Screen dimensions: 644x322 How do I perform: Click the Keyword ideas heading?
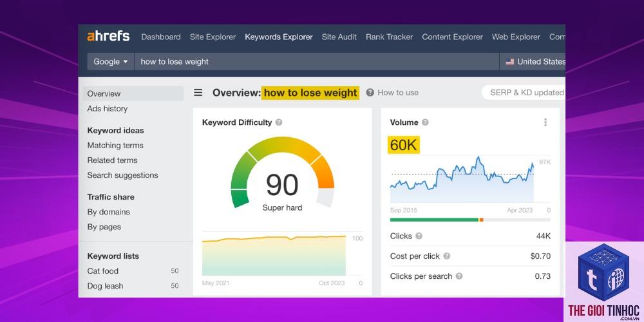tap(115, 131)
